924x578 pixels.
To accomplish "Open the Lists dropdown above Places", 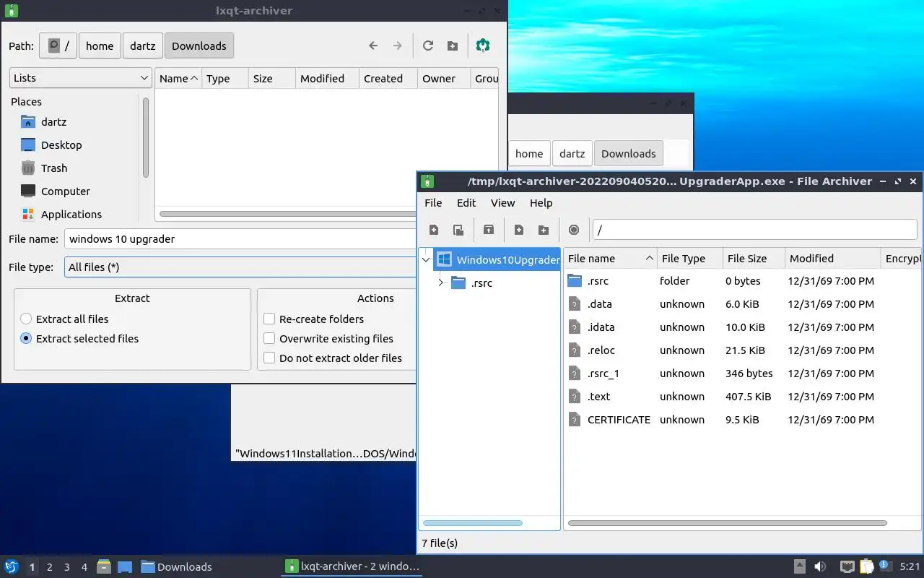I will 80,78.
